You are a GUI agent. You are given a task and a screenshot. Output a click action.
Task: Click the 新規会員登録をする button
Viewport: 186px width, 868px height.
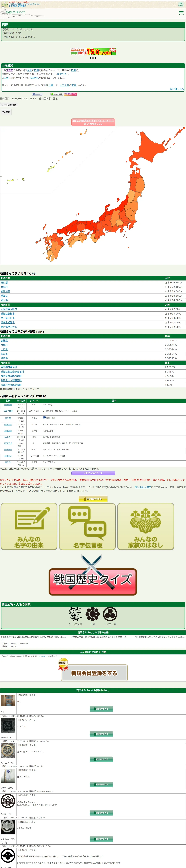(x=94, y=673)
